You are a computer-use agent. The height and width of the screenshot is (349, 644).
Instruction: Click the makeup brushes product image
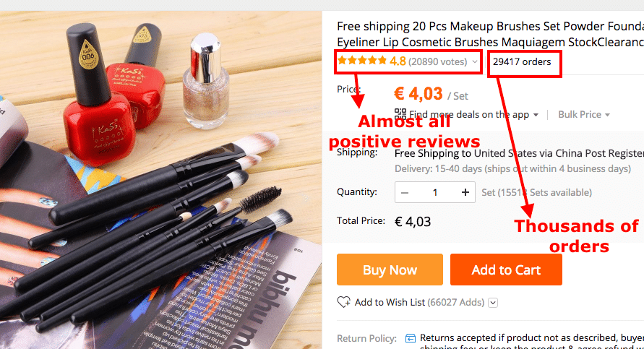point(160,180)
